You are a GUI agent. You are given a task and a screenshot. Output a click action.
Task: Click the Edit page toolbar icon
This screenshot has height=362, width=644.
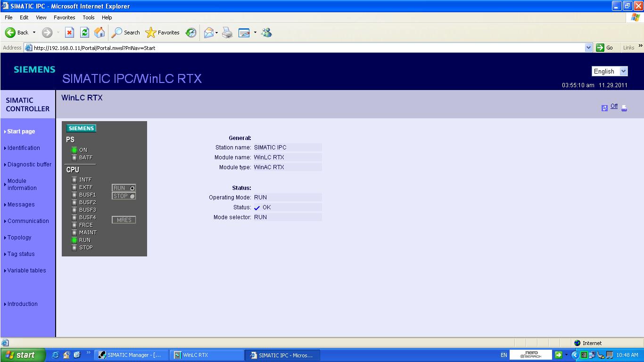click(244, 33)
